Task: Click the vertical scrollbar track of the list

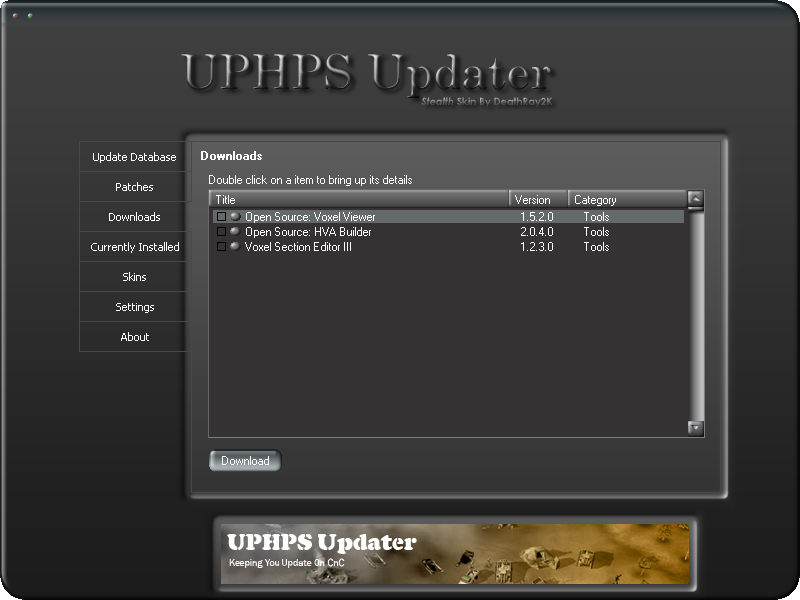Action: [695, 314]
